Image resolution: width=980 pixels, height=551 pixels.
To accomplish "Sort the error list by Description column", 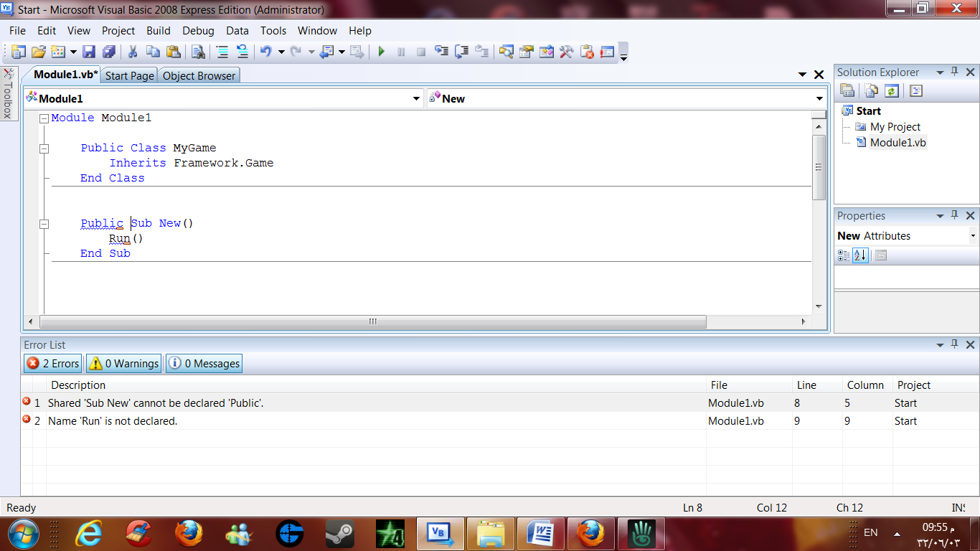I will point(376,385).
